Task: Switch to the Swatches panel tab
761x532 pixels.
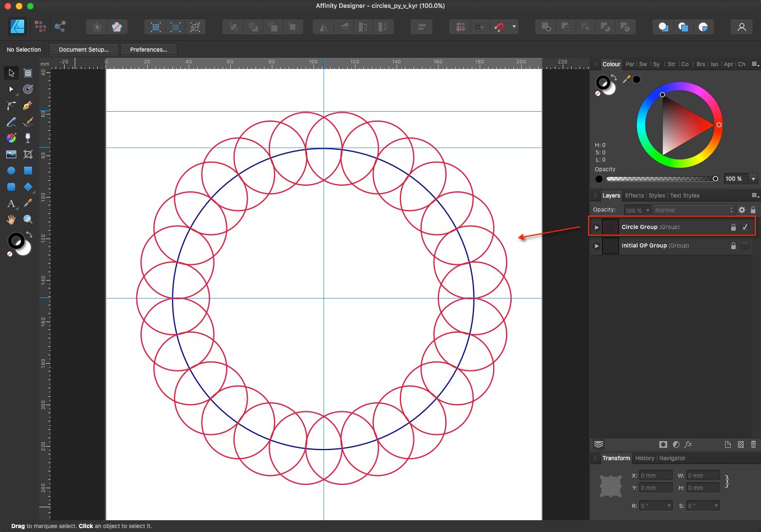Action: click(642, 64)
